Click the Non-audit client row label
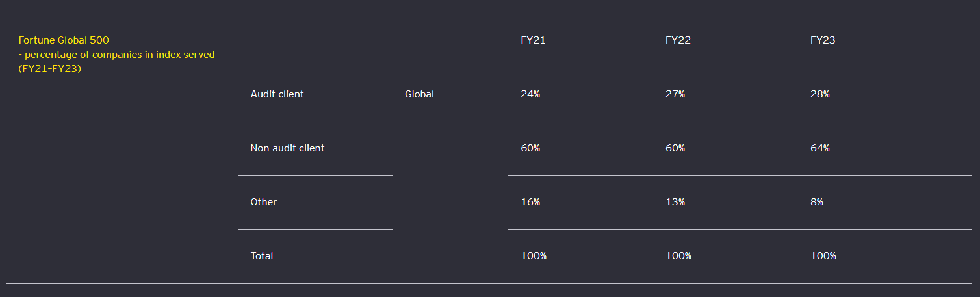980x297 pixels. pos(287,148)
